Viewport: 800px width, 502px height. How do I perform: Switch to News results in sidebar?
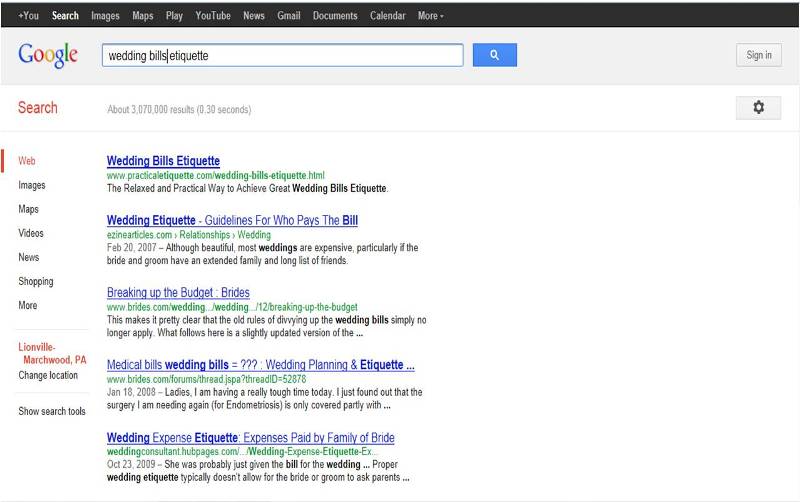(x=29, y=258)
